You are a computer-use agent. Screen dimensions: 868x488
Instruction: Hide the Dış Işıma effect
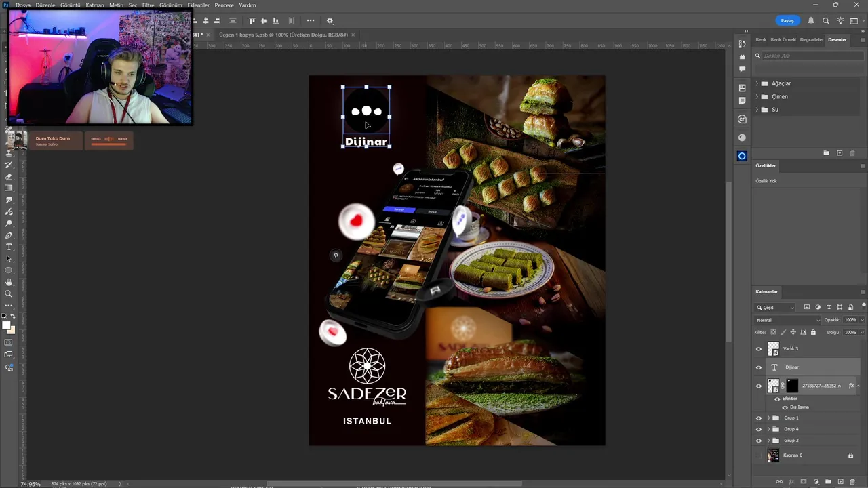pos(785,407)
